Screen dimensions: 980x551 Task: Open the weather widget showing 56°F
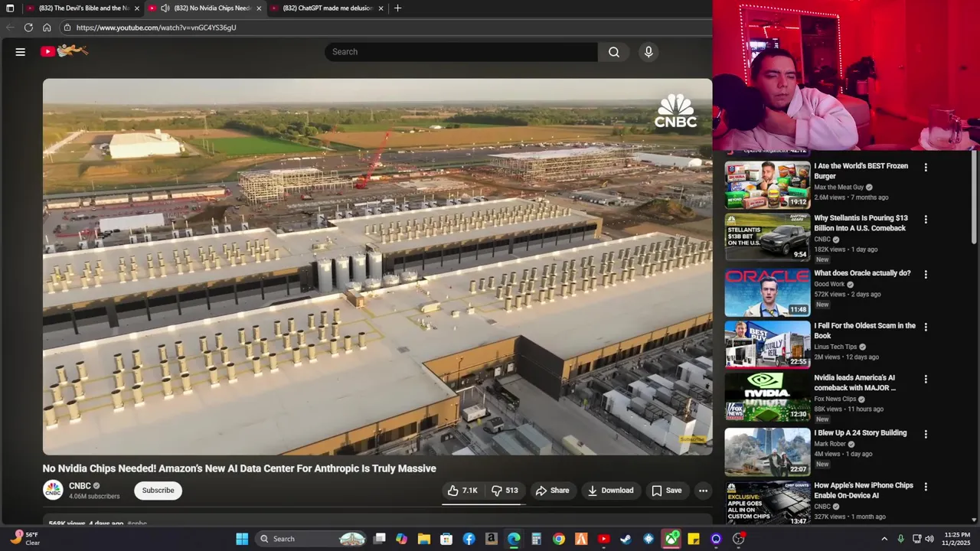[26, 539]
